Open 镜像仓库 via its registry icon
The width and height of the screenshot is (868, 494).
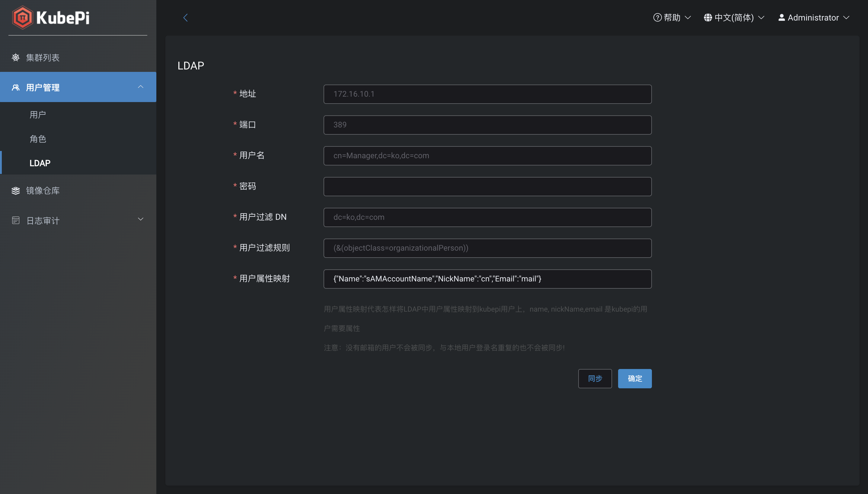(x=16, y=190)
